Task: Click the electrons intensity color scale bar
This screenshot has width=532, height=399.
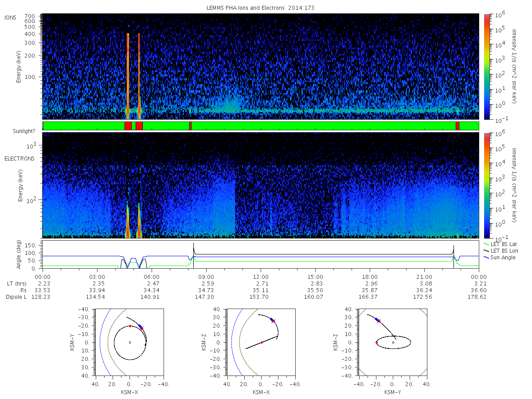Action: coord(486,185)
